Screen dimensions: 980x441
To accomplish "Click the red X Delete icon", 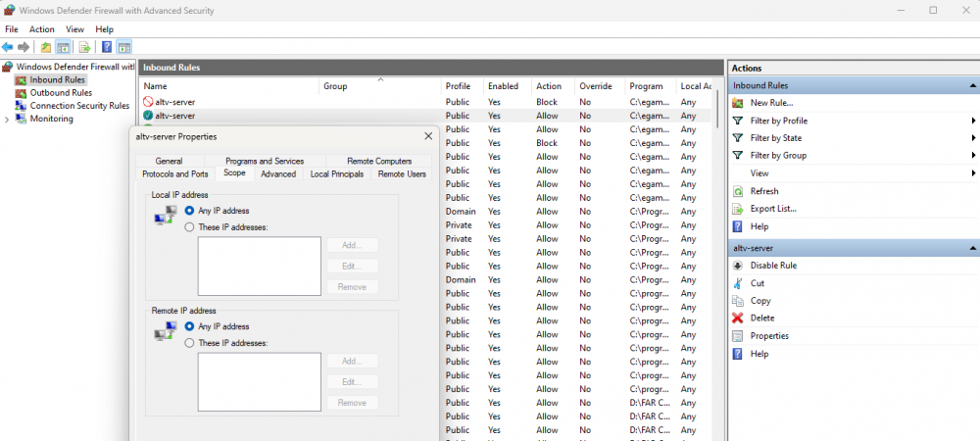I will tap(738, 318).
